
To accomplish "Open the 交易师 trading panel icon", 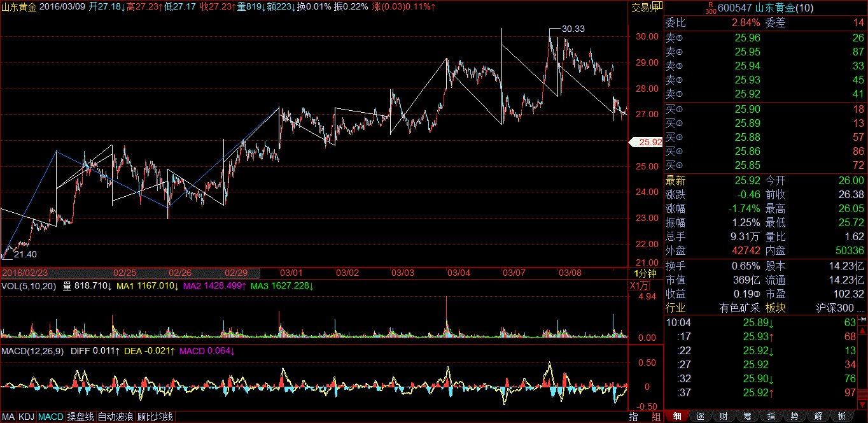I will [x=645, y=8].
